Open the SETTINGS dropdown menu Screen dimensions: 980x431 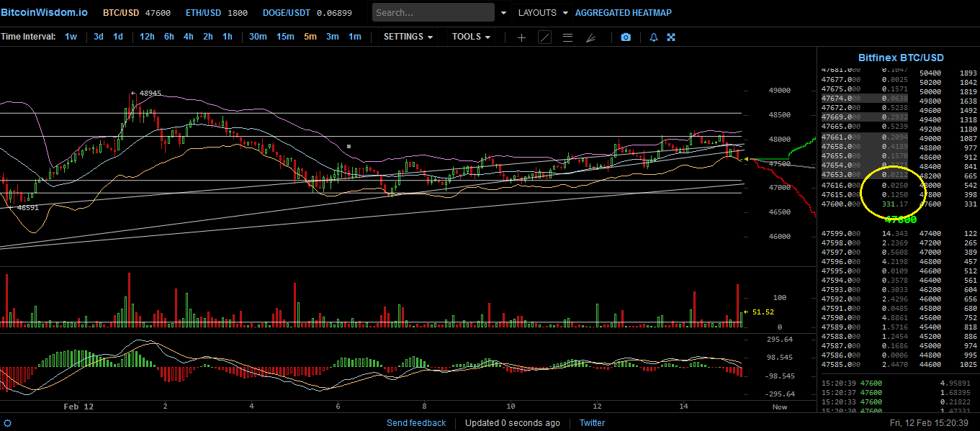(x=408, y=37)
